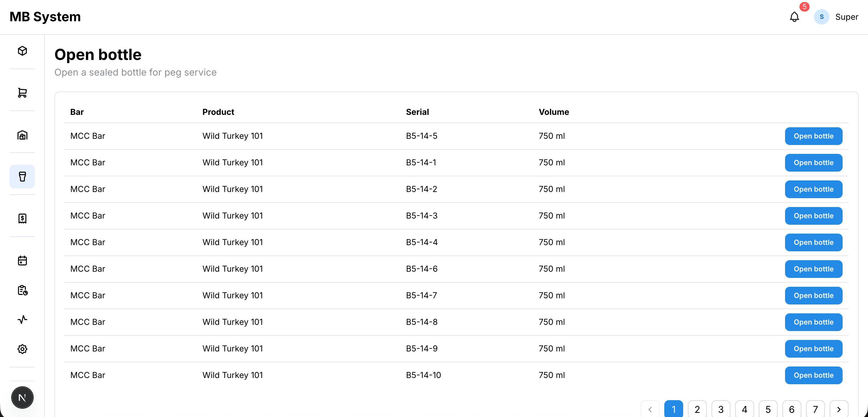
Task: Open bottle for serial B5-14-10
Action: coord(813,376)
